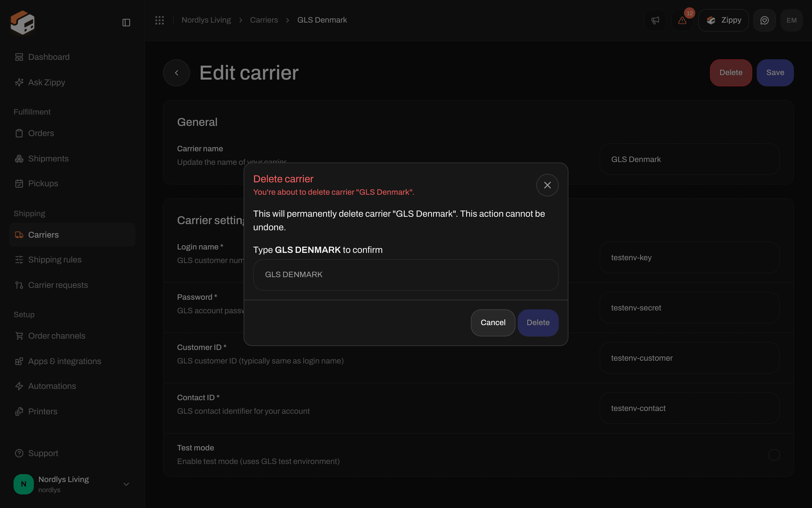812x508 pixels.
Task: Select Carriers in sidebar
Action: pos(72,235)
